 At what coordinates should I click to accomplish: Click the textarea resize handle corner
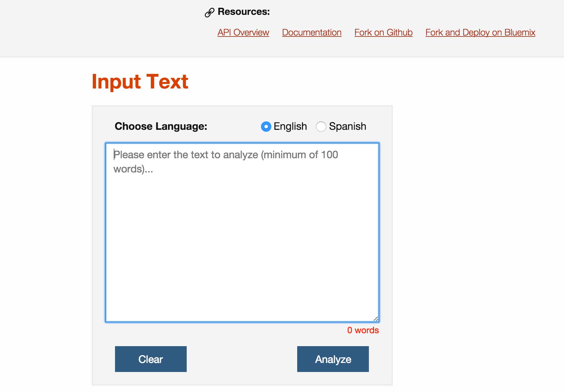(376, 319)
